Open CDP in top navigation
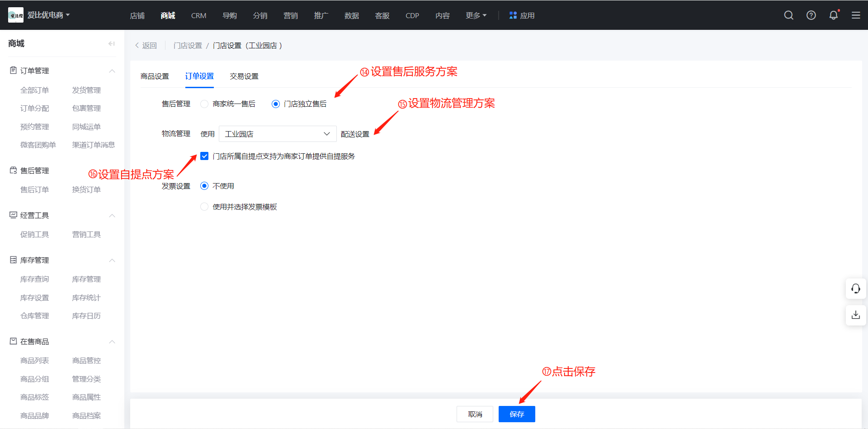The width and height of the screenshot is (868, 429). (412, 15)
